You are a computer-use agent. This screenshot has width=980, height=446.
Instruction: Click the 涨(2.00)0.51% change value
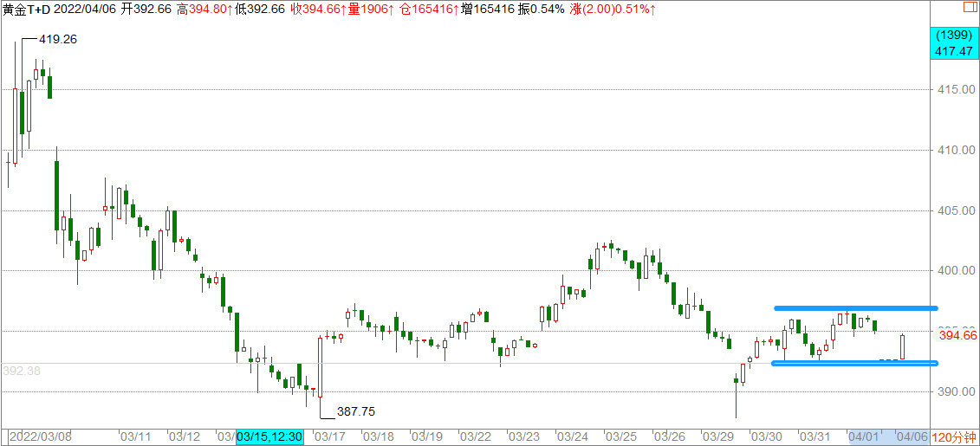[x=613, y=9]
